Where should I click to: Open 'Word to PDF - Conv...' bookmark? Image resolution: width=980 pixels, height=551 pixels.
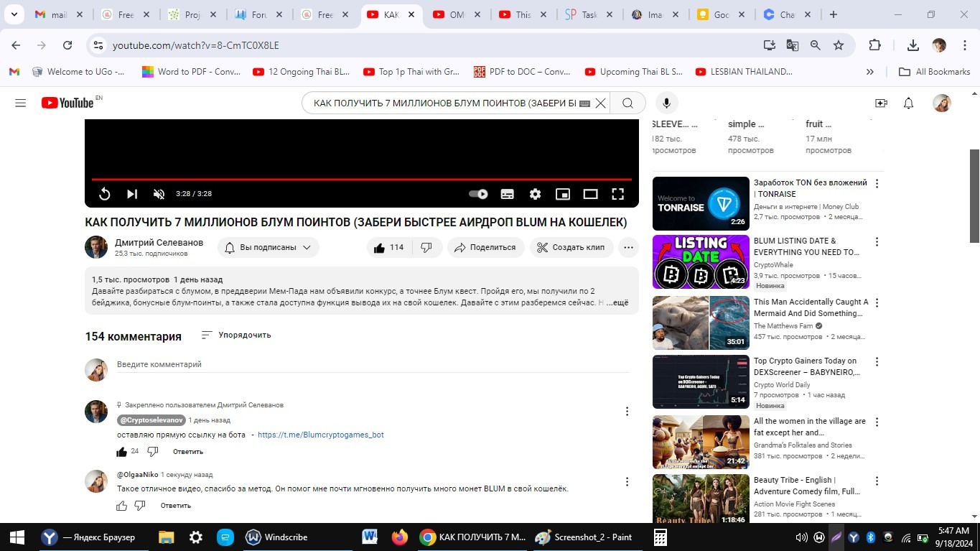(191, 72)
